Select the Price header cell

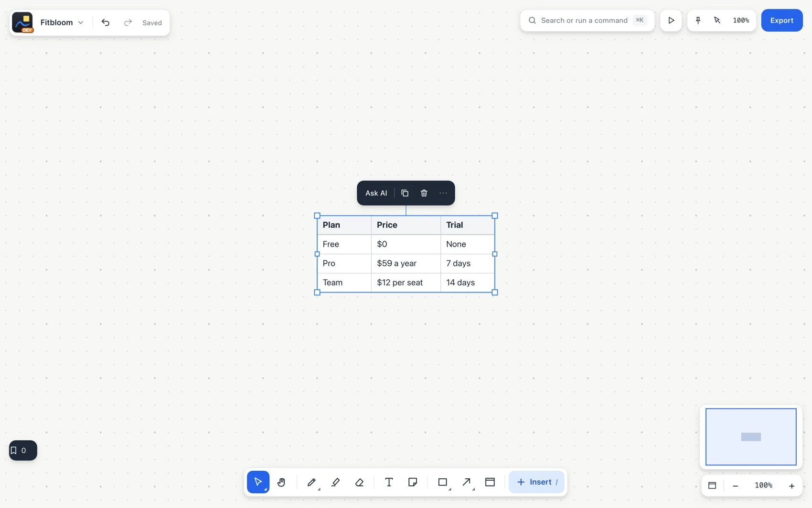point(406,225)
